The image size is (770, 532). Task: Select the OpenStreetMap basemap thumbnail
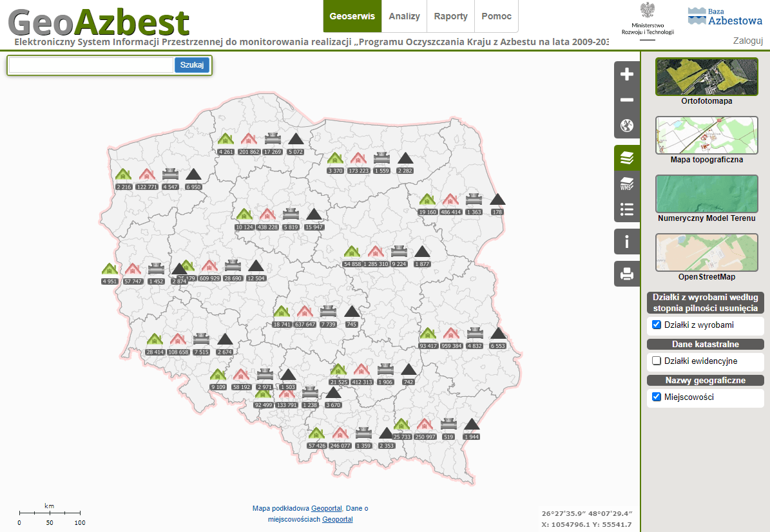coord(706,252)
